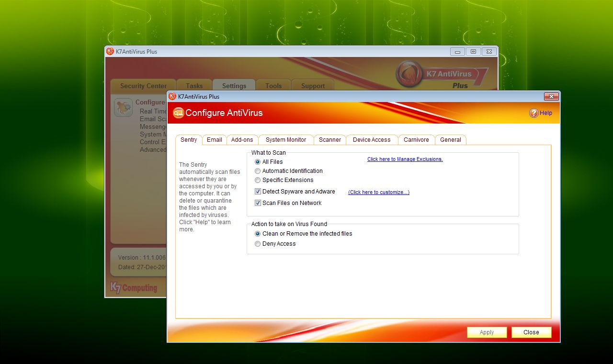This screenshot has width=613, height=364.
Task: Click the Configure AntiVirus header icon
Action: pos(178,113)
